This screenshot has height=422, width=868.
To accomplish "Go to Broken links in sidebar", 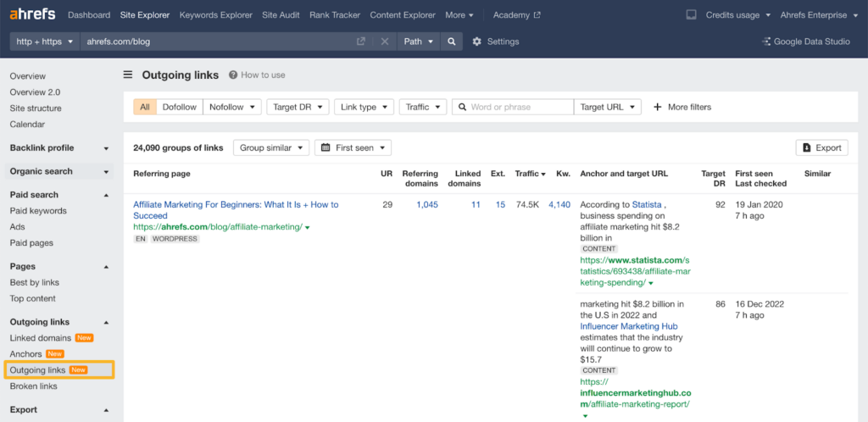I will (x=34, y=386).
